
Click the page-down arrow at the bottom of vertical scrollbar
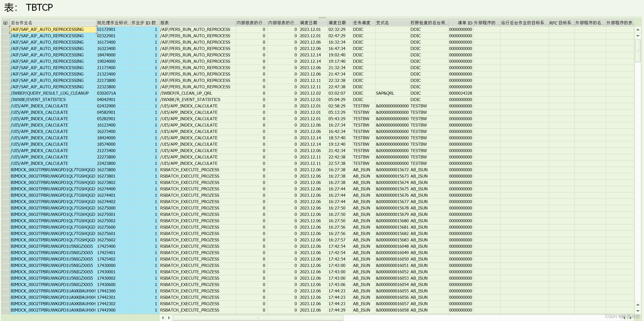(638, 311)
